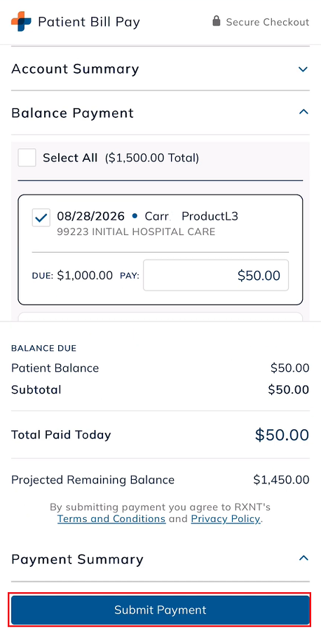Click the Secure Checkout padlock icon
Image resolution: width=321 pixels, height=644 pixels.
pyautogui.click(x=217, y=21)
